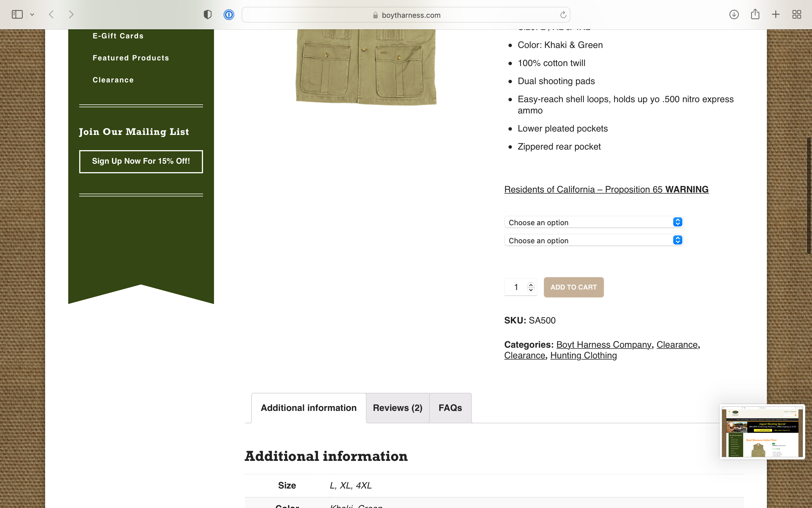812x508 pixels.
Task: Open second Choose an option dropdown
Action: click(593, 240)
